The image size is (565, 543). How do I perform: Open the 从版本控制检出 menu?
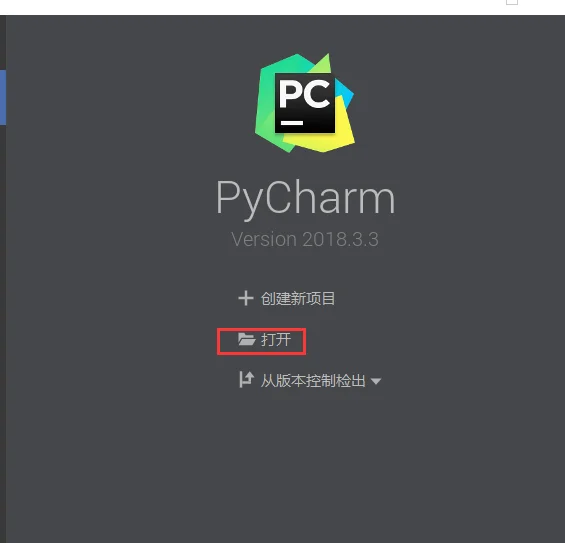point(313,380)
